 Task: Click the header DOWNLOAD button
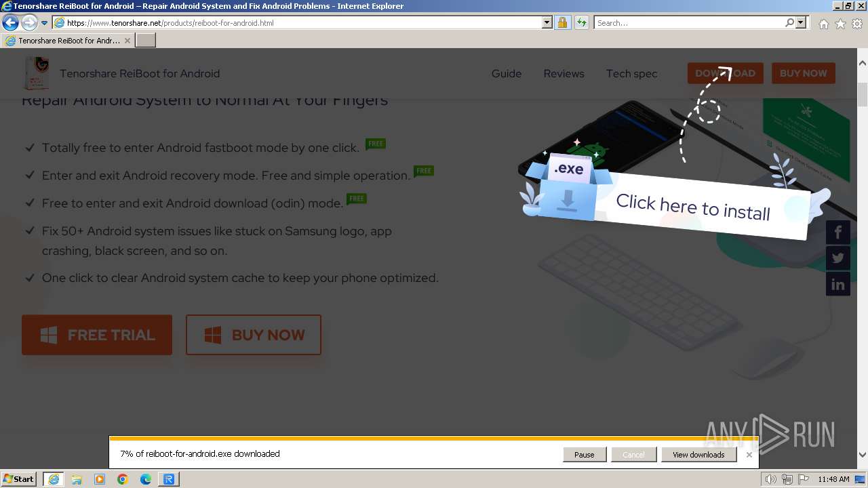point(725,73)
